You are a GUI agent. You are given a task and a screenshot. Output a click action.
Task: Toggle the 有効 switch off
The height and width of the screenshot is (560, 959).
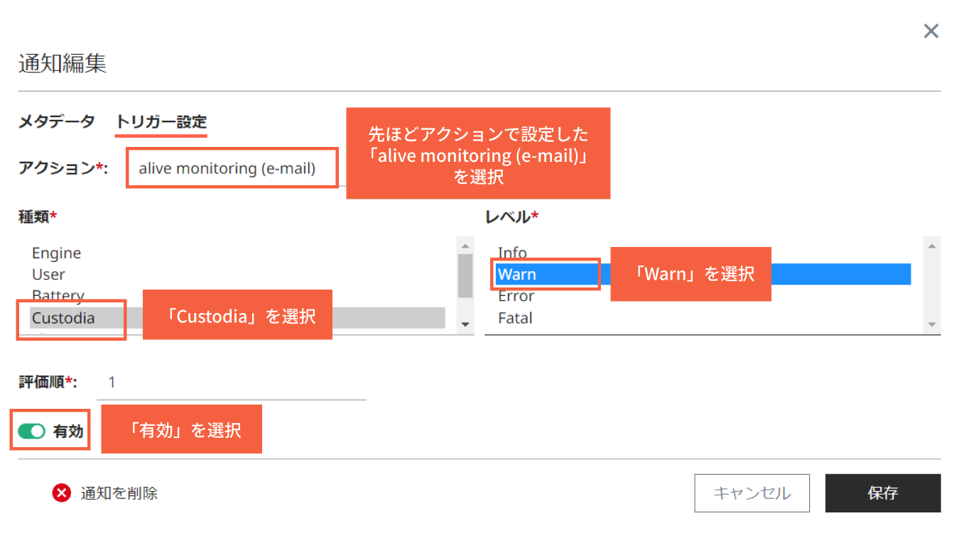[31, 430]
